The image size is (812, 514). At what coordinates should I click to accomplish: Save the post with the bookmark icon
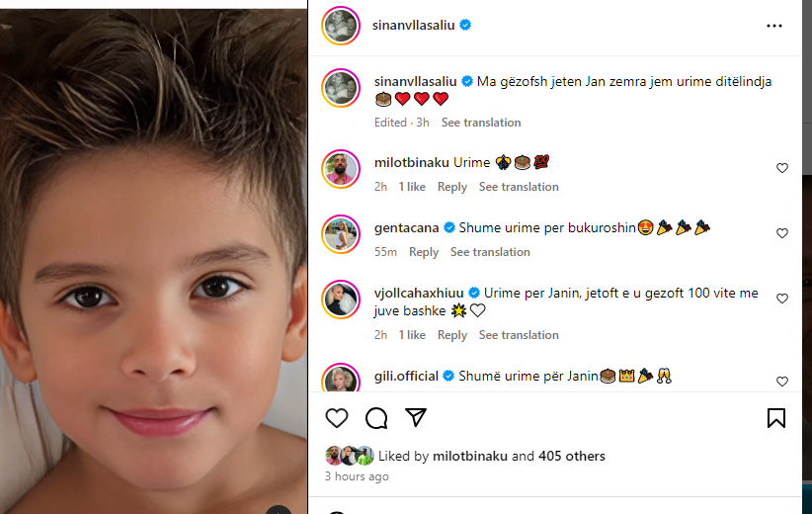pyautogui.click(x=776, y=418)
